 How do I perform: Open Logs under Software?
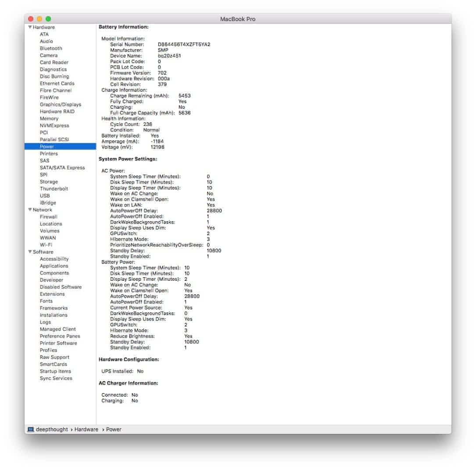pos(45,322)
